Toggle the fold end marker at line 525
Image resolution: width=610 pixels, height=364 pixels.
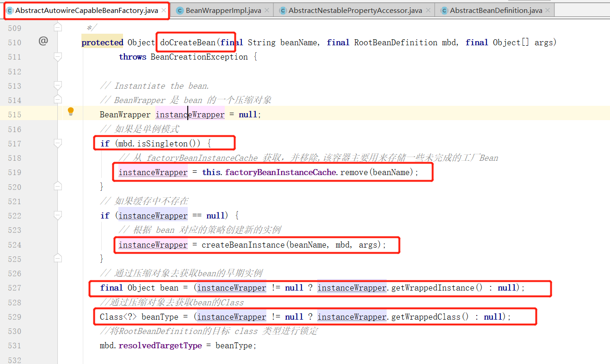pos(57,258)
